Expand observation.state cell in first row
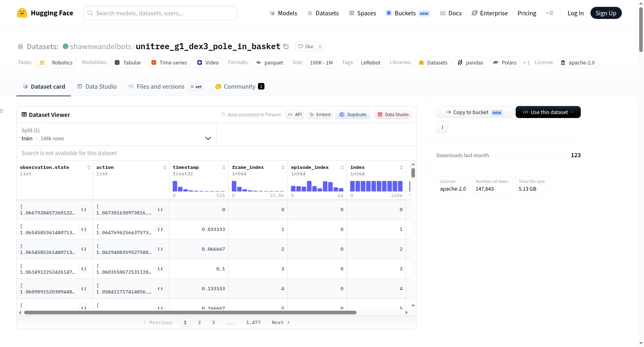 coord(84,210)
